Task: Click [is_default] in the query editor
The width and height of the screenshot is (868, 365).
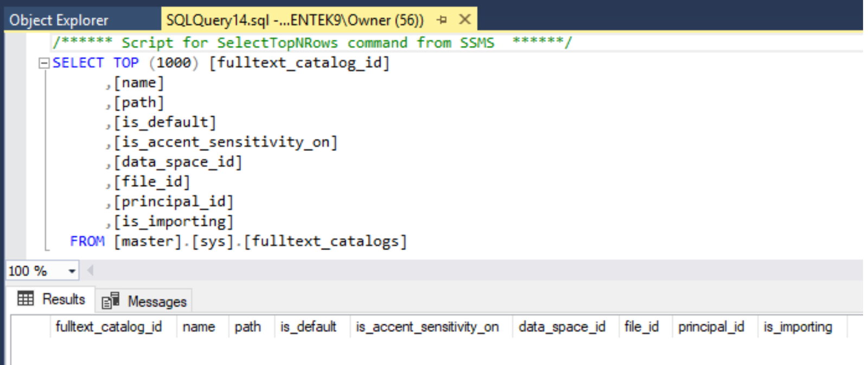Action: (165, 122)
